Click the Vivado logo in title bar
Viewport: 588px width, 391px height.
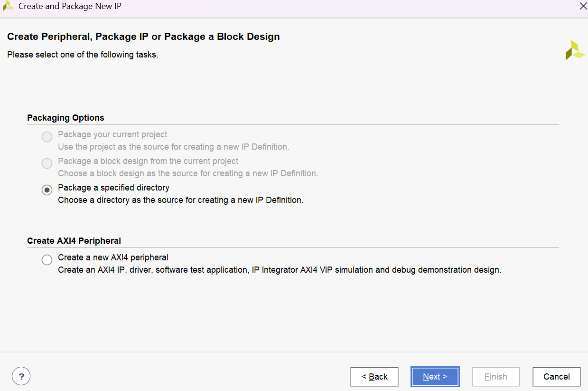[8, 6]
